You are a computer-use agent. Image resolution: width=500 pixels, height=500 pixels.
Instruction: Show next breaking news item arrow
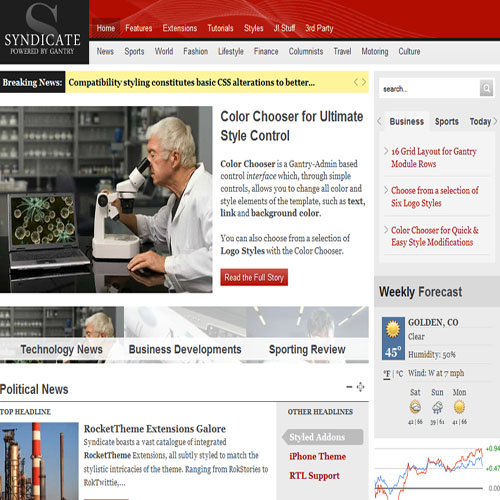click(x=364, y=82)
